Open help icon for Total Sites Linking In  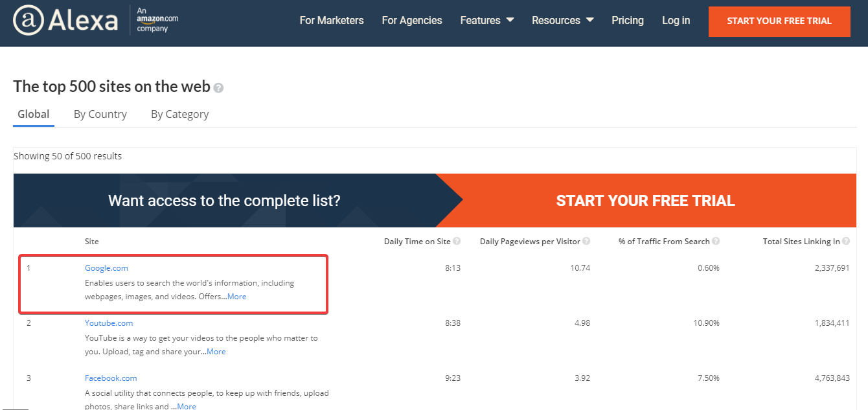[x=846, y=241]
